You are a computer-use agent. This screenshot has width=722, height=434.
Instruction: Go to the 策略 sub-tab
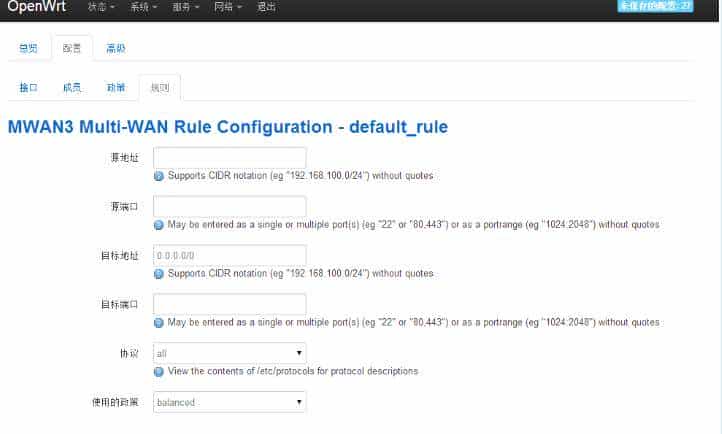116,87
